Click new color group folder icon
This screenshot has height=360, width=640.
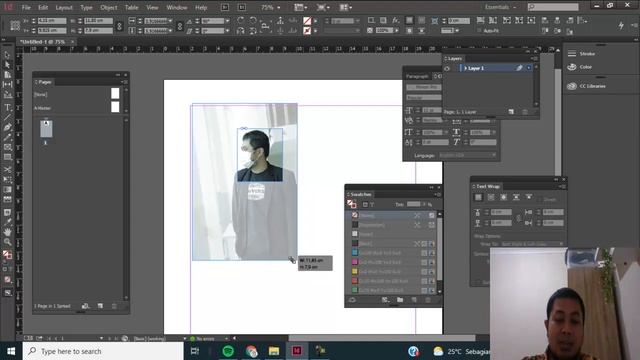click(x=400, y=300)
